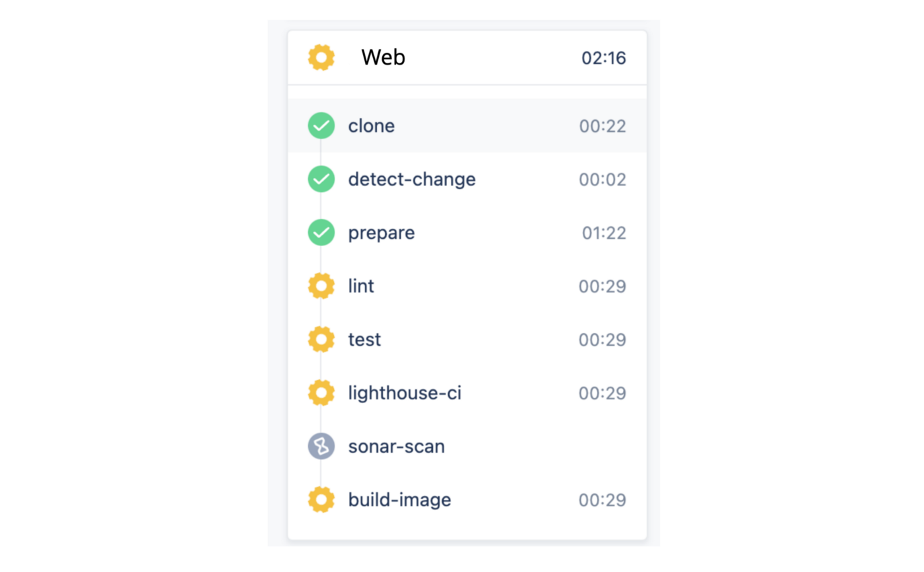Image resolution: width=924 pixels, height=572 pixels.
Task: Click the running gear icon for test
Action: pyautogui.click(x=321, y=340)
